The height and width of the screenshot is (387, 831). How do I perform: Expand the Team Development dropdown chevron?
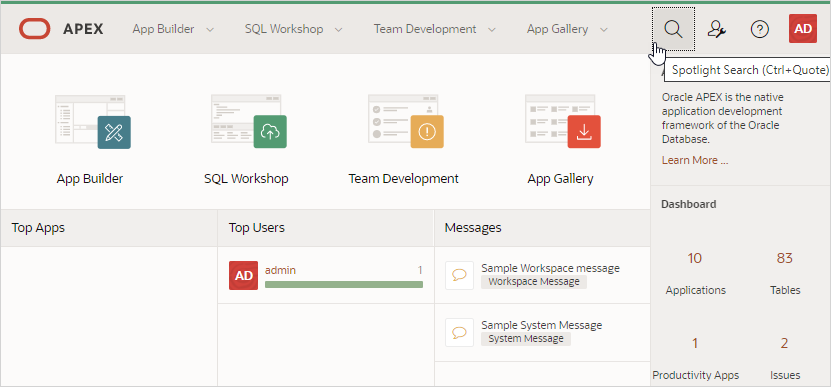point(492,30)
